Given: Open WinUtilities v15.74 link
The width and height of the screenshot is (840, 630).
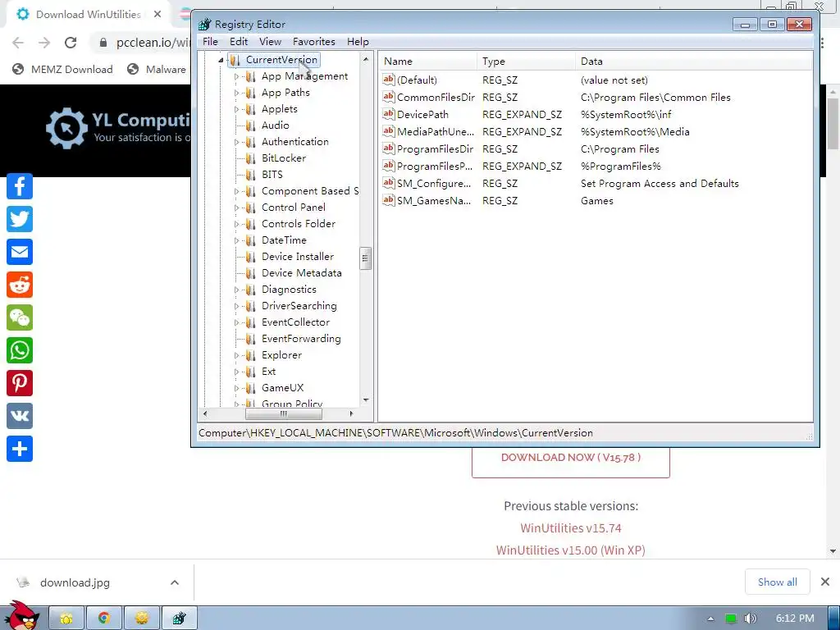Looking at the screenshot, I should (571, 528).
